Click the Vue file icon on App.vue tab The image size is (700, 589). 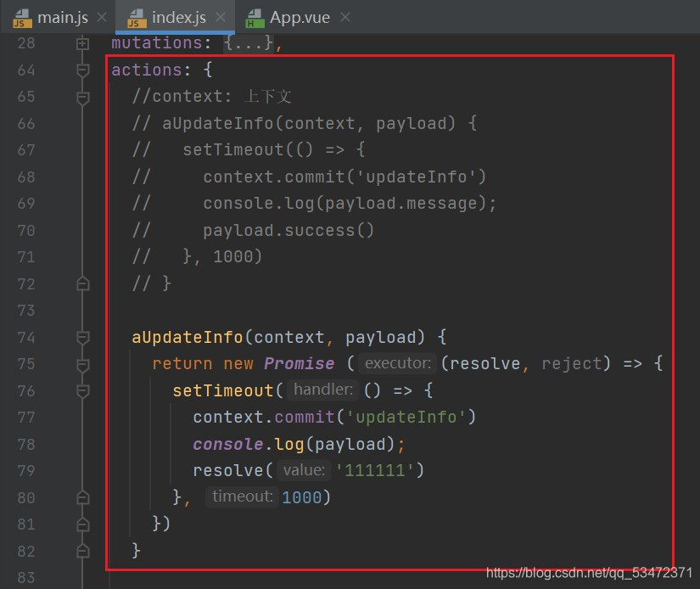tap(255, 19)
